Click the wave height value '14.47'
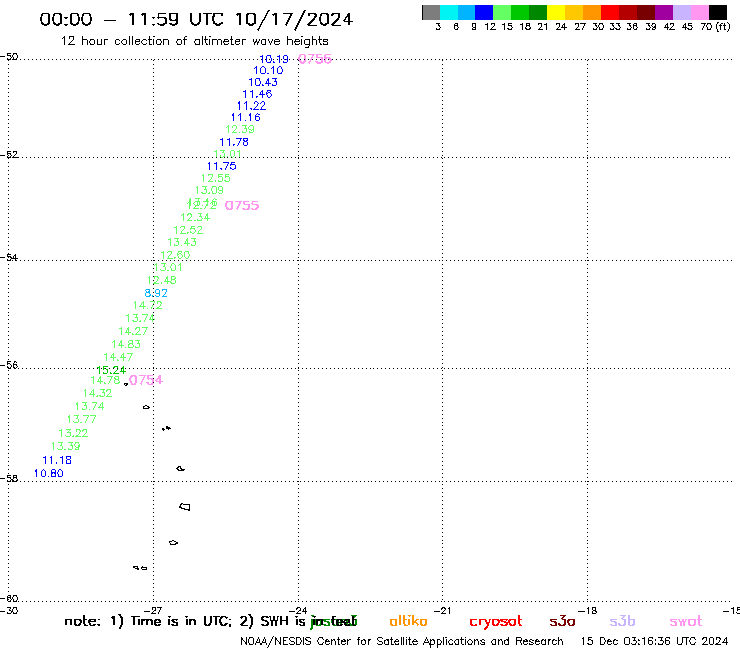The width and height of the screenshot is (740, 650). tap(118, 357)
